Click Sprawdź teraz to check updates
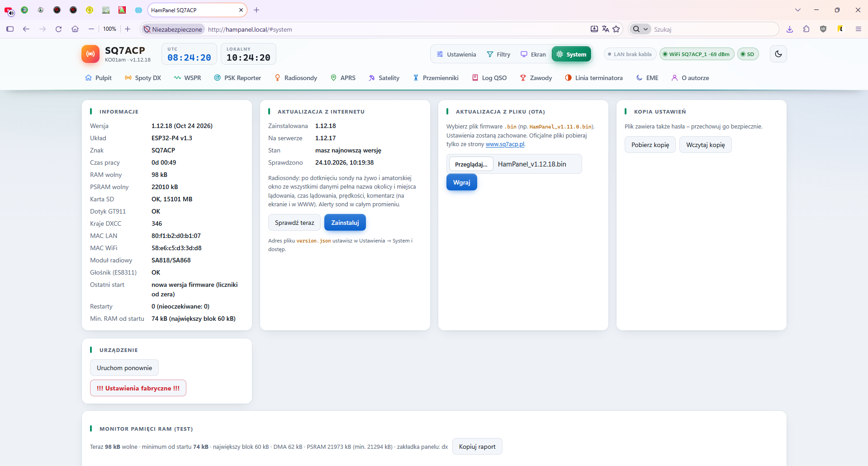 click(294, 223)
